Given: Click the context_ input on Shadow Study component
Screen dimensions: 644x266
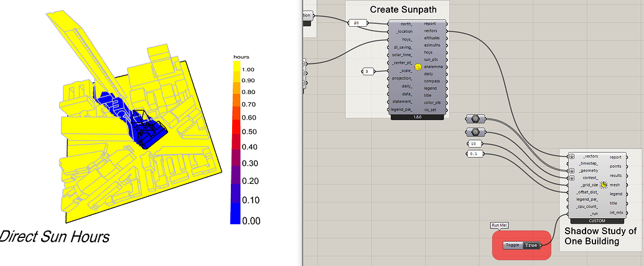Looking at the screenshot, I should (x=590, y=178).
